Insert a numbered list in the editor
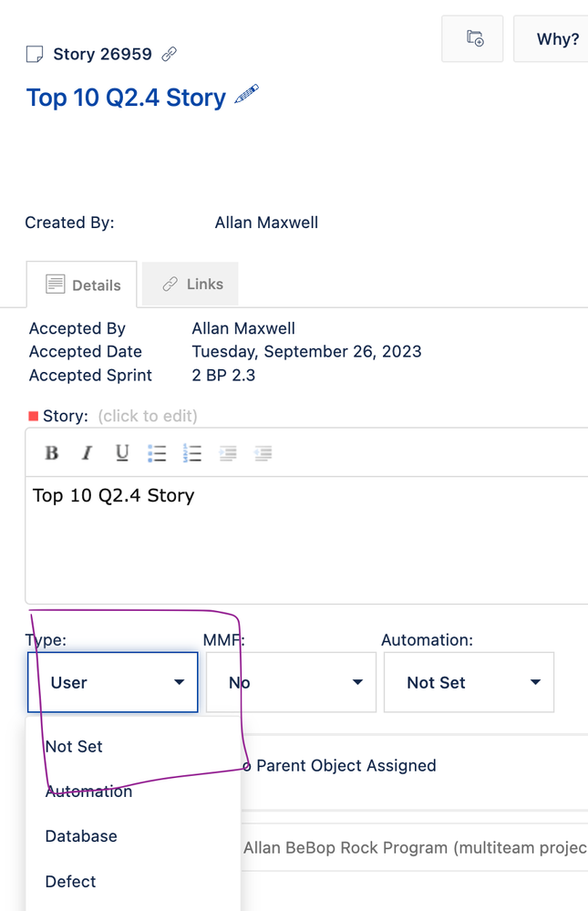The image size is (588, 911). pyautogui.click(x=192, y=452)
